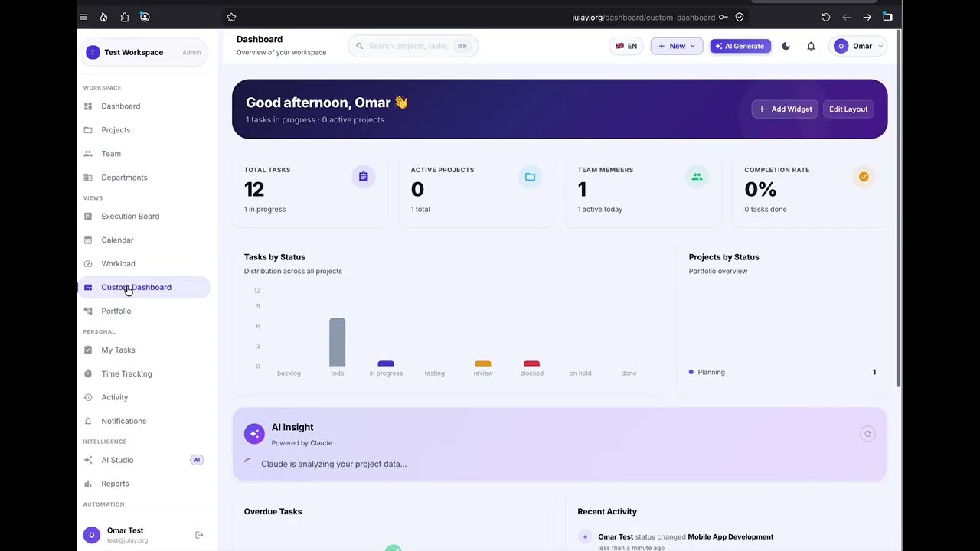Click the AI Generate button
The height and width of the screenshot is (551, 980).
click(x=740, y=46)
